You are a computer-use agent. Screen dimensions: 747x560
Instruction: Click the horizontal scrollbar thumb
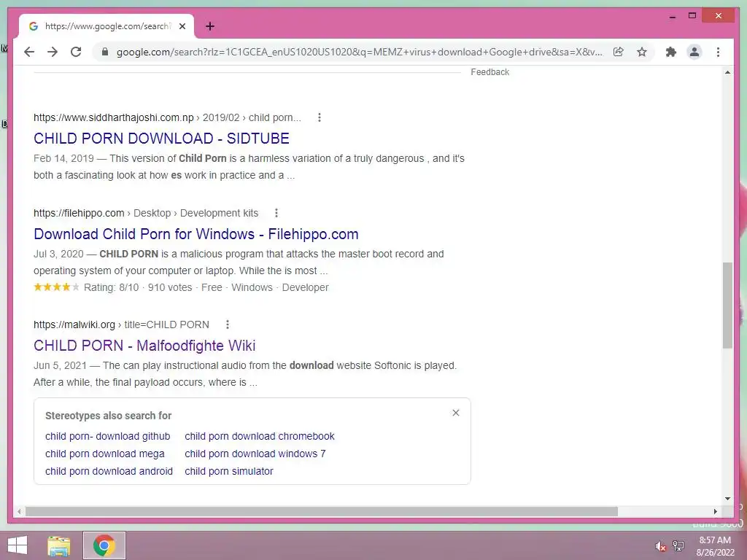point(322,511)
